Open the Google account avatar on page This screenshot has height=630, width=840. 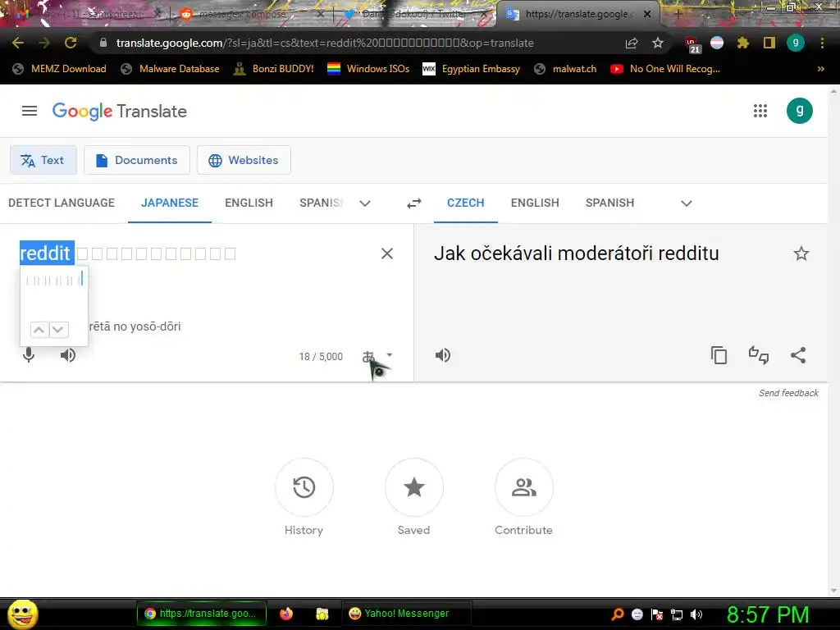coord(799,111)
